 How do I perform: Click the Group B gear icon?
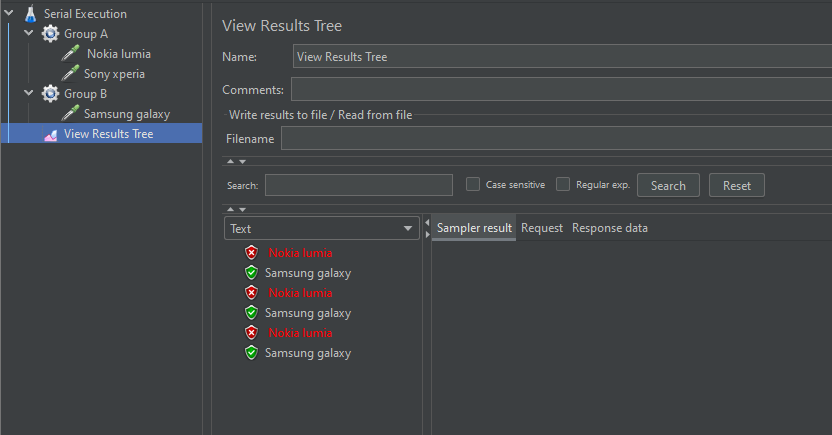coord(50,94)
